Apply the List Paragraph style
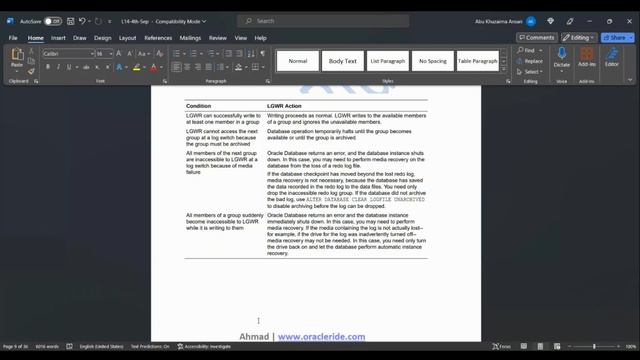The width and height of the screenshot is (640, 360). pos(387,61)
